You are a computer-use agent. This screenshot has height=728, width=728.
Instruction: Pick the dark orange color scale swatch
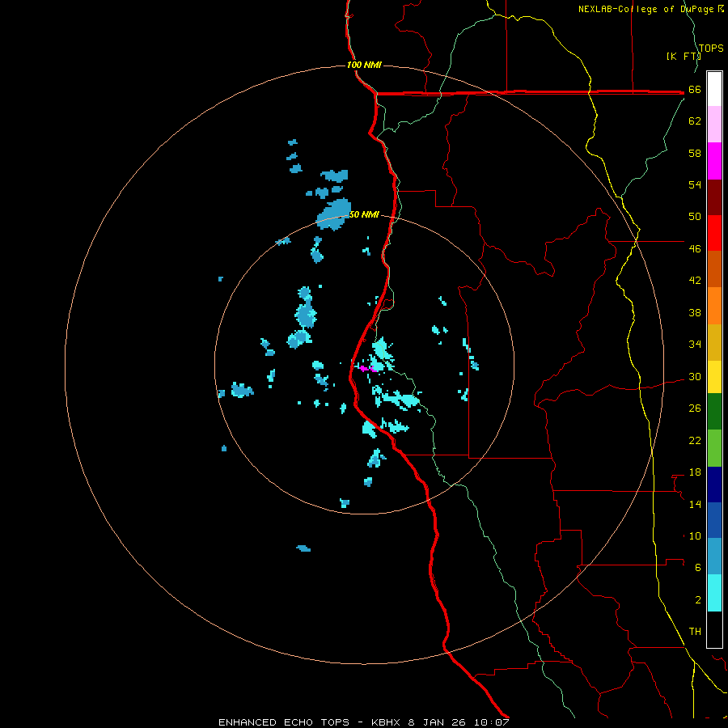coord(714,269)
